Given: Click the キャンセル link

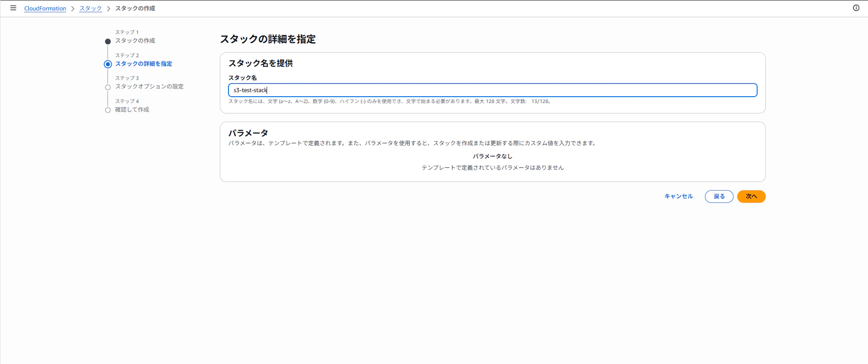Looking at the screenshot, I should tap(679, 197).
